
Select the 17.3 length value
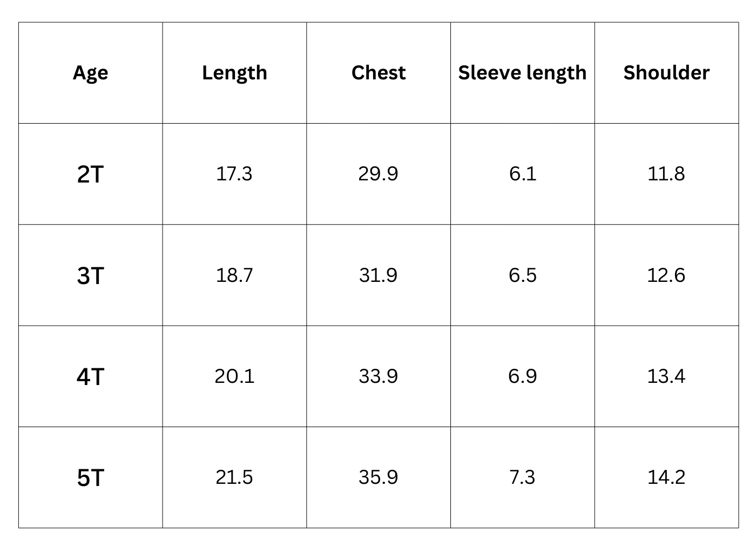(x=234, y=174)
